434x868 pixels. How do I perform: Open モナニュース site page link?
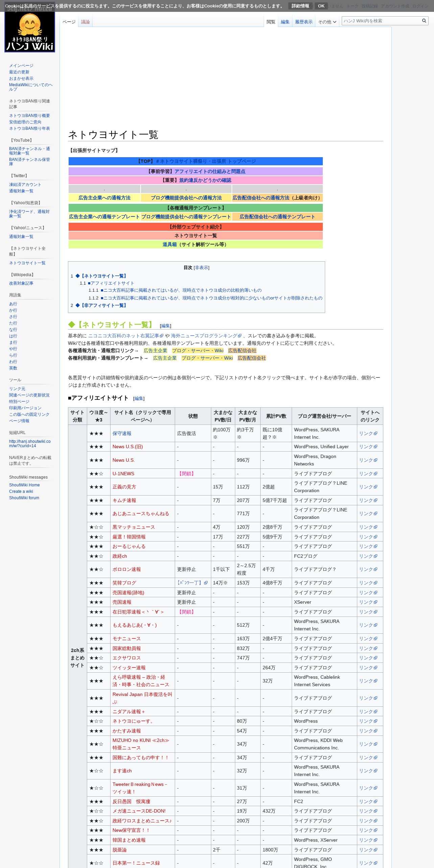[x=126, y=639]
